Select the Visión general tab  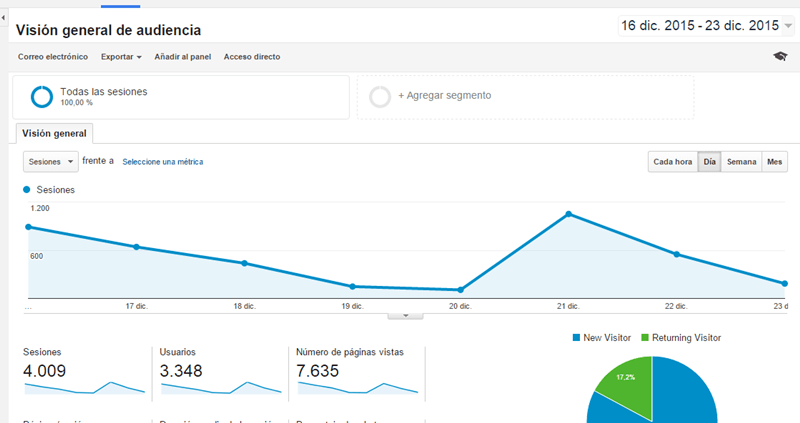point(54,133)
